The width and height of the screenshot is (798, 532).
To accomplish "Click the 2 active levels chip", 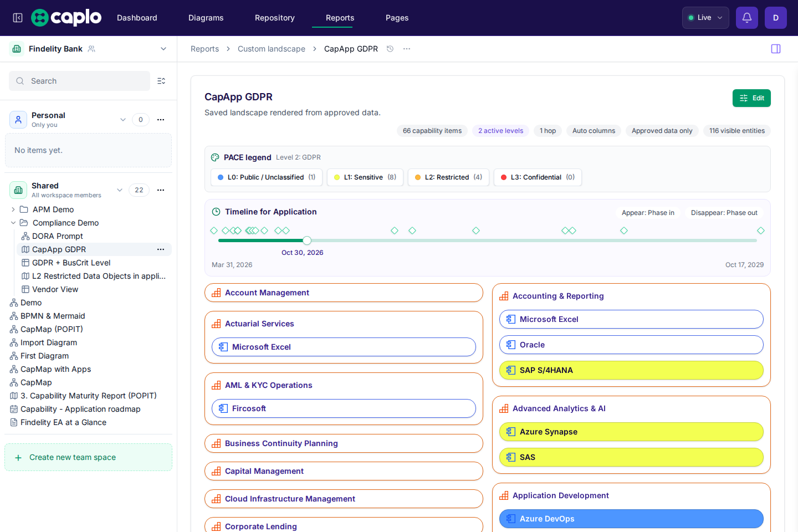I will [x=500, y=131].
